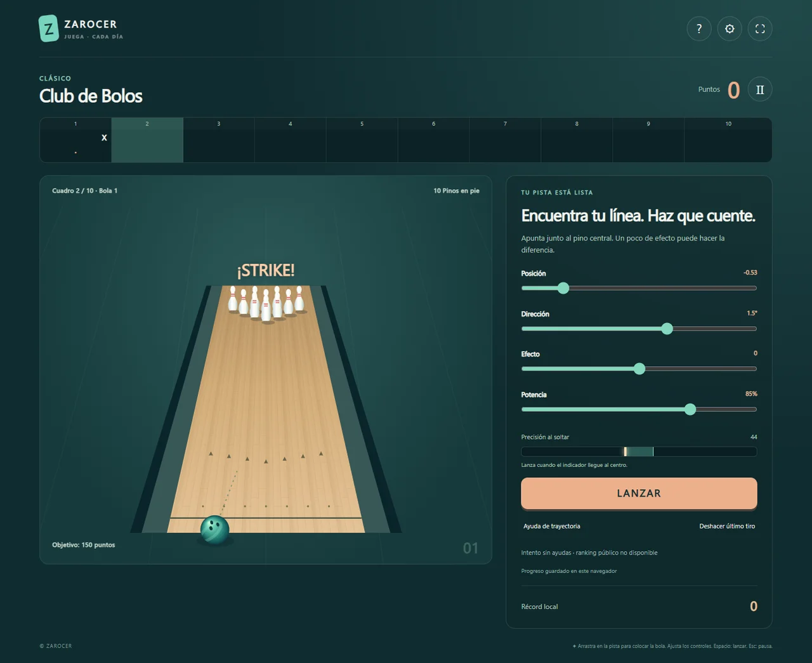
Task: Click the teal bowling ball on the lane
Action: coord(214,530)
